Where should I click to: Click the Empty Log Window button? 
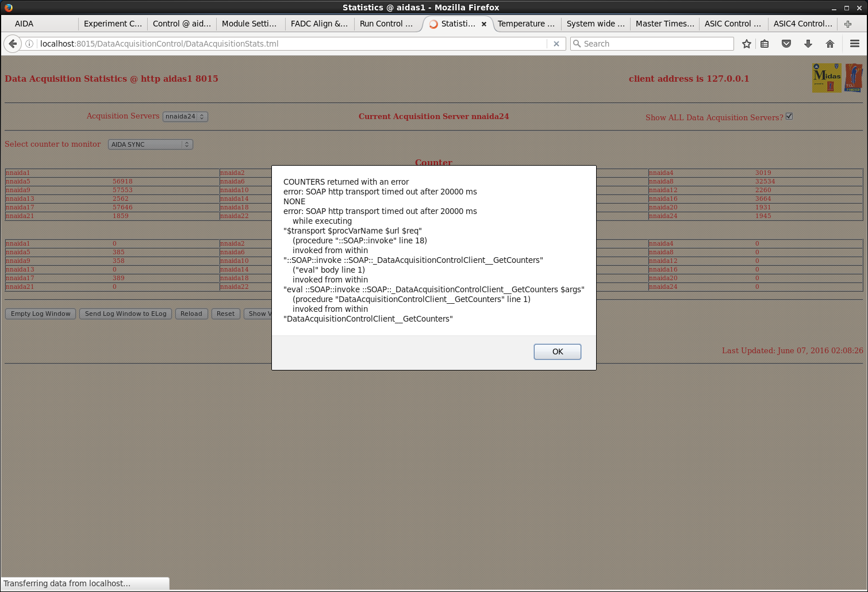pyautogui.click(x=41, y=314)
